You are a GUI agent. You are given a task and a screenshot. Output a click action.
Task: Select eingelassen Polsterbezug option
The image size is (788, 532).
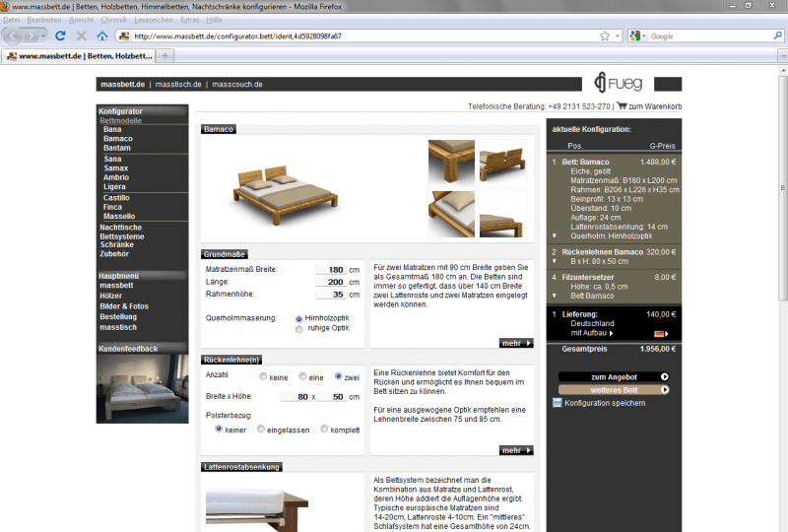(x=260, y=429)
